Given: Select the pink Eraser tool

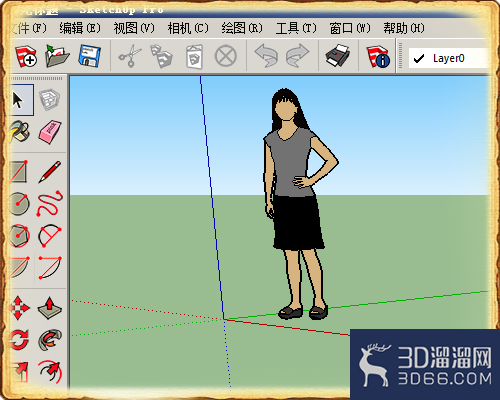Looking at the screenshot, I should [x=50, y=132].
